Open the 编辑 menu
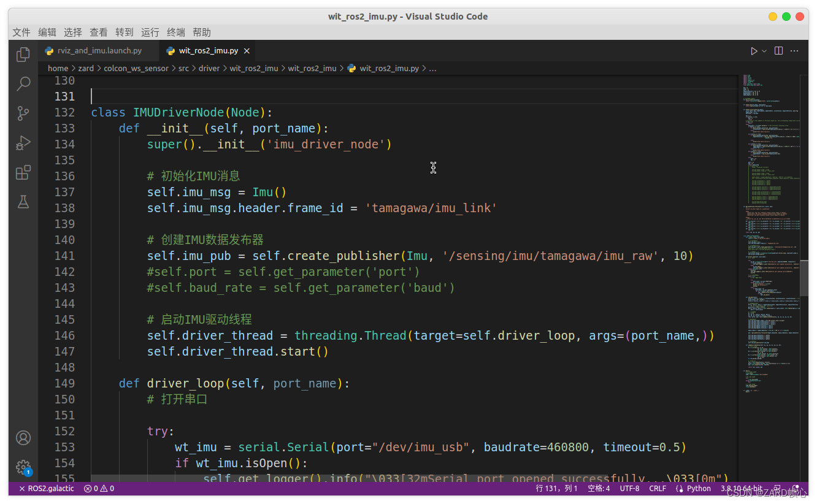Viewport: 817px width, 504px height. point(47,32)
